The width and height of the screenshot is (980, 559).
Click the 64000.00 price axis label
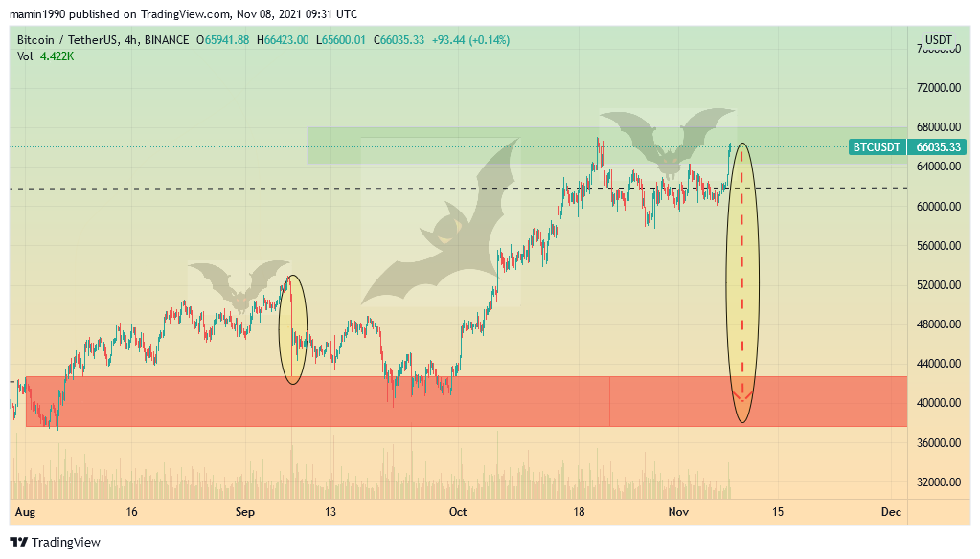tap(938, 167)
